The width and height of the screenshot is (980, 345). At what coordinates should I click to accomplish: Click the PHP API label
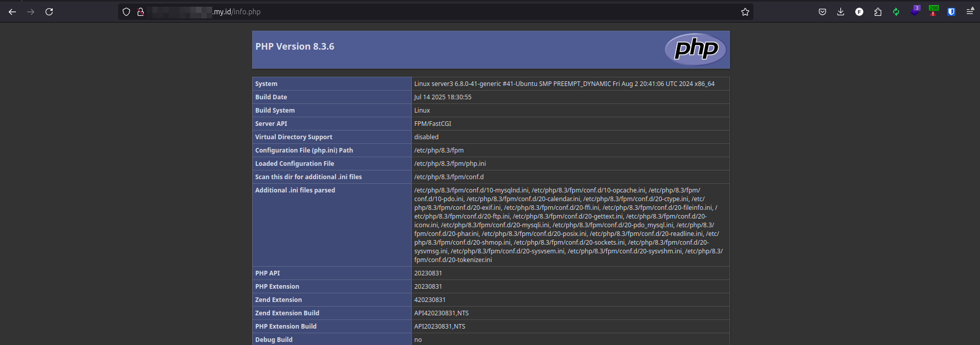268,273
